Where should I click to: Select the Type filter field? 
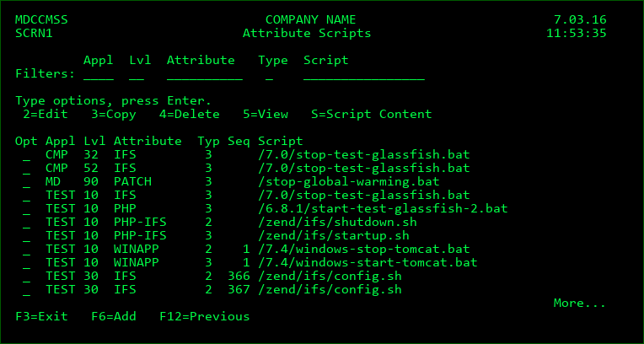tap(269, 74)
